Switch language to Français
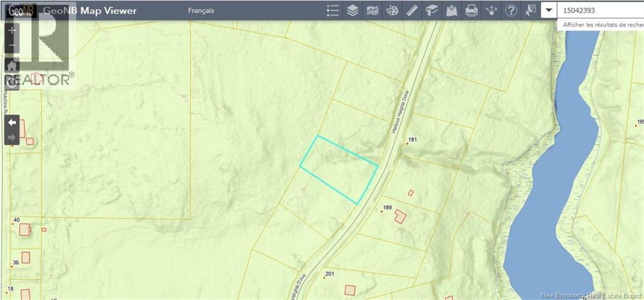Image resolution: width=644 pixels, height=300 pixels. coord(201,11)
